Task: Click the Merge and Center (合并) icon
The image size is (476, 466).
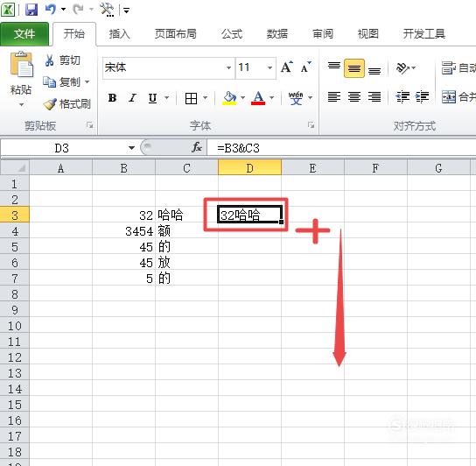Action: [449, 97]
